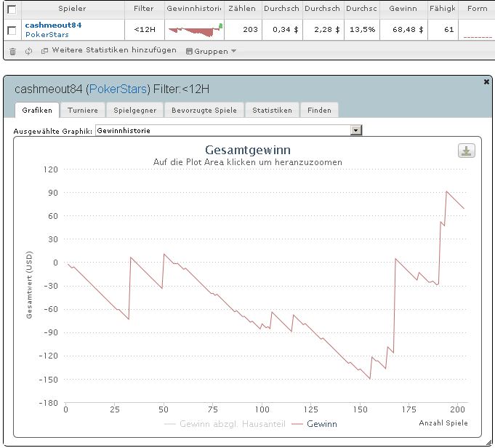495x448 pixels.
Task: Click the refresh statistics icon
Action: [x=29, y=51]
